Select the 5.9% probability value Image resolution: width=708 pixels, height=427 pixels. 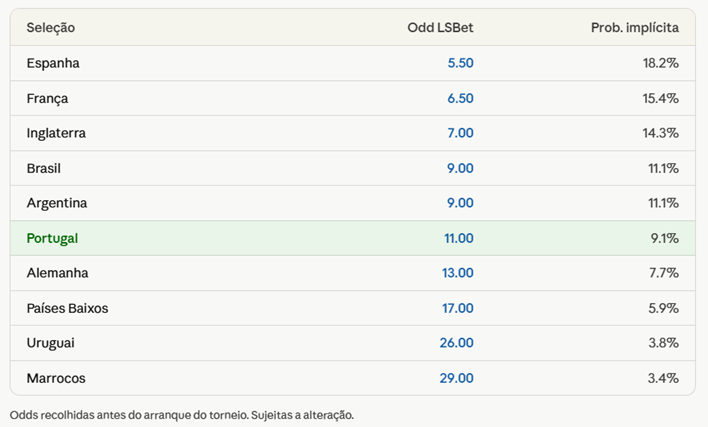(x=664, y=308)
